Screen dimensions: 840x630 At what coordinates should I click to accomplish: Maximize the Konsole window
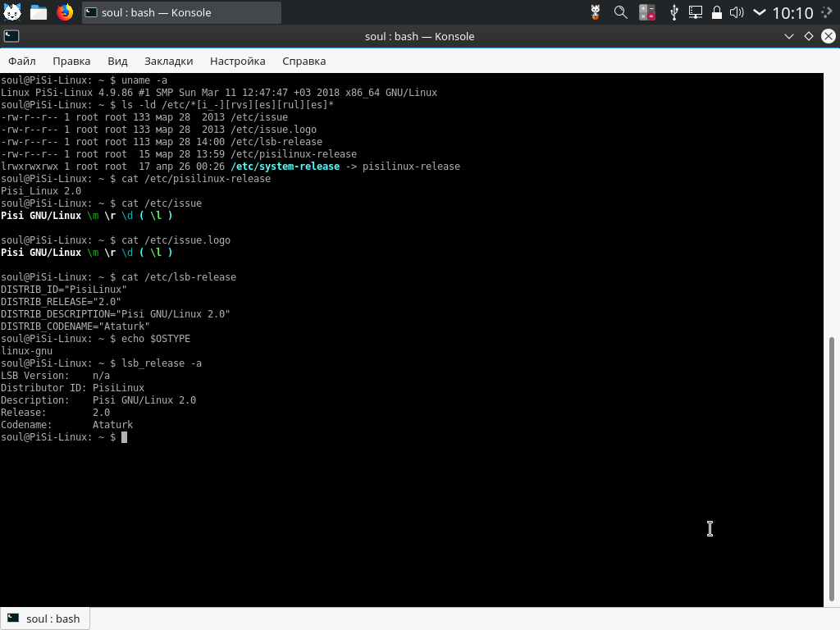click(809, 36)
